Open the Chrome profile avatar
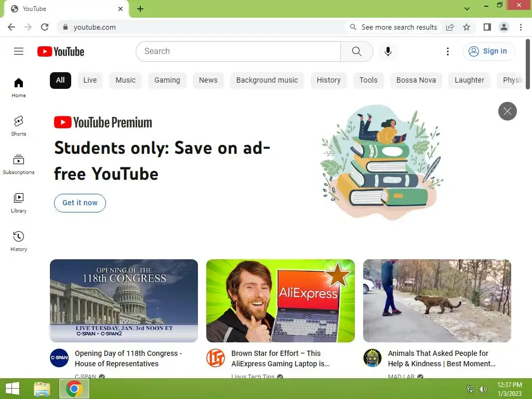 (504, 27)
